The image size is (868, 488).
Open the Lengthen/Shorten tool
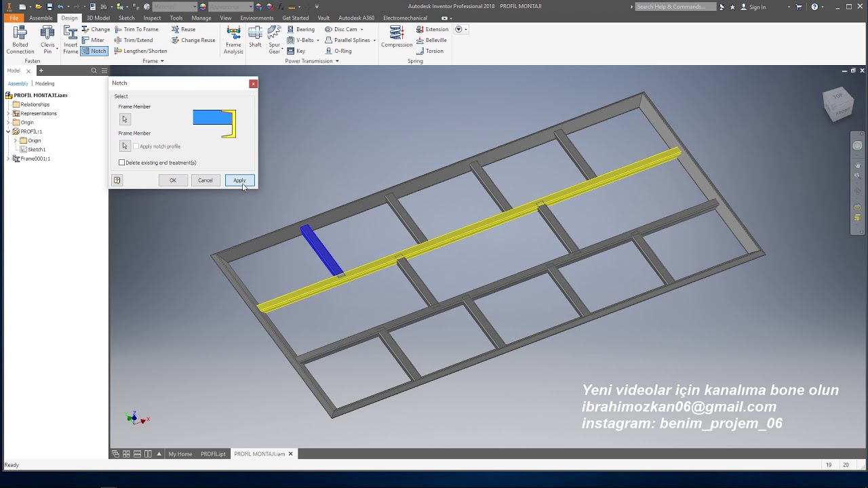pyautogui.click(x=140, y=51)
